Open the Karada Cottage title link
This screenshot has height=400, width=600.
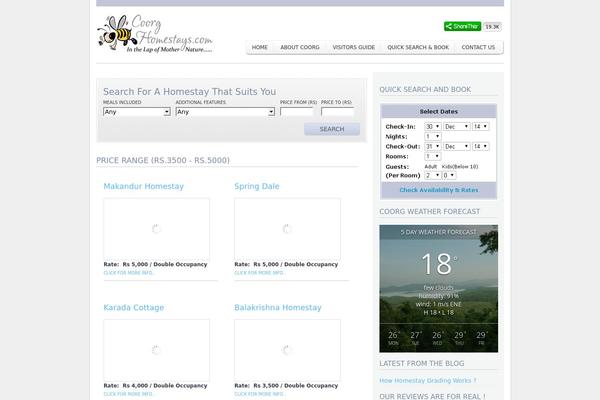pos(134,307)
